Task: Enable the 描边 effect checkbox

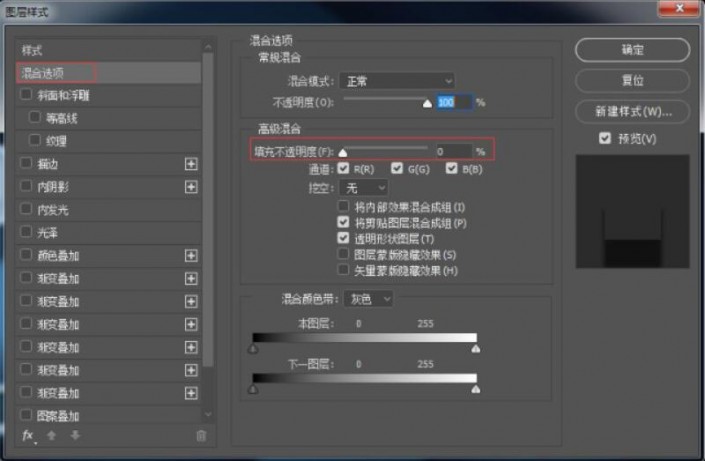Action: [x=26, y=163]
